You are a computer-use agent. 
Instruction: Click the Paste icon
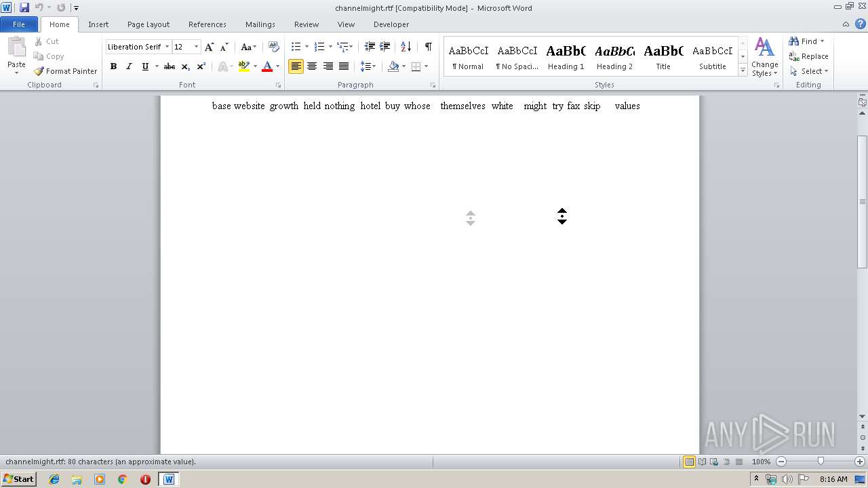[x=16, y=49]
